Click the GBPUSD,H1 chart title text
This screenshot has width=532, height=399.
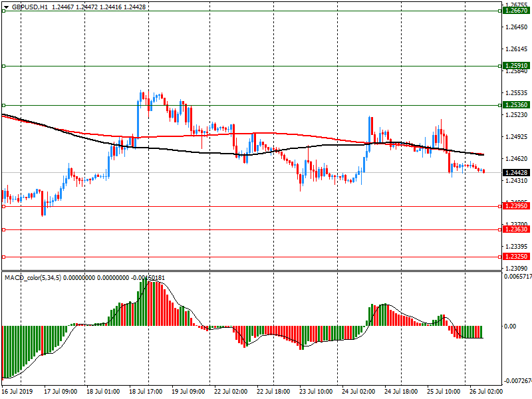pos(30,7)
